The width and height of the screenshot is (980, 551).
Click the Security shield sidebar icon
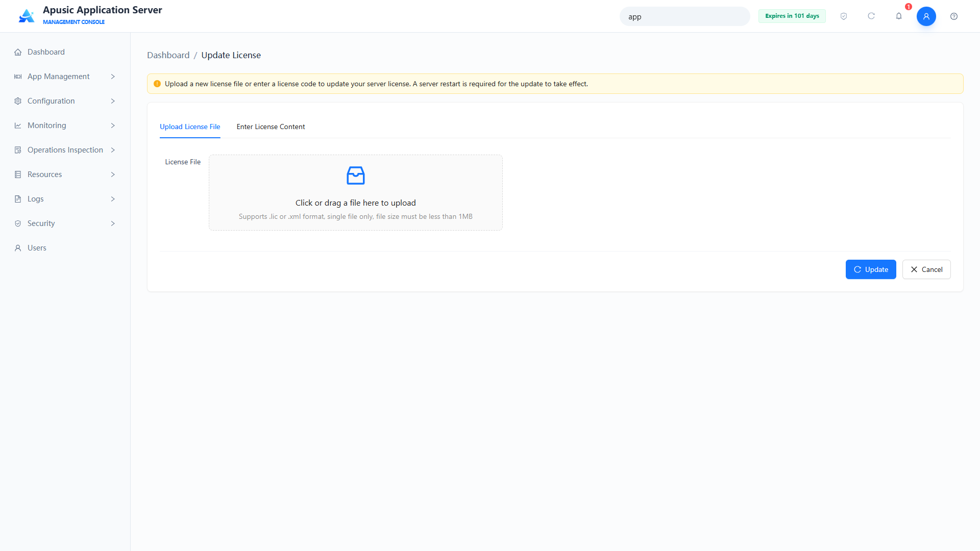point(18,223)
